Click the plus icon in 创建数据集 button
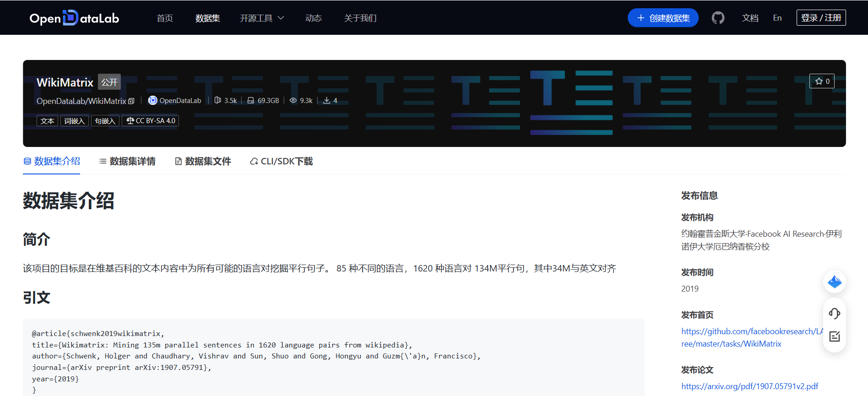868x396 pixels. coord(641,18)
